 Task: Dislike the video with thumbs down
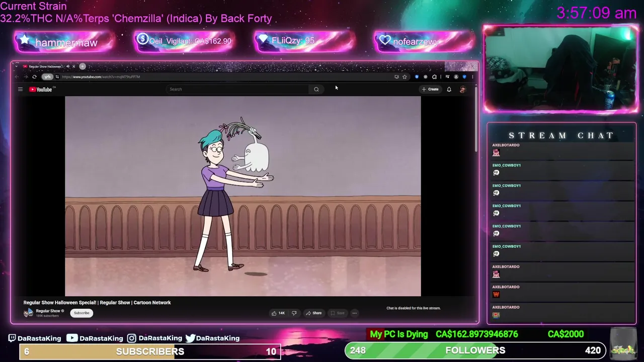(294, 313)
